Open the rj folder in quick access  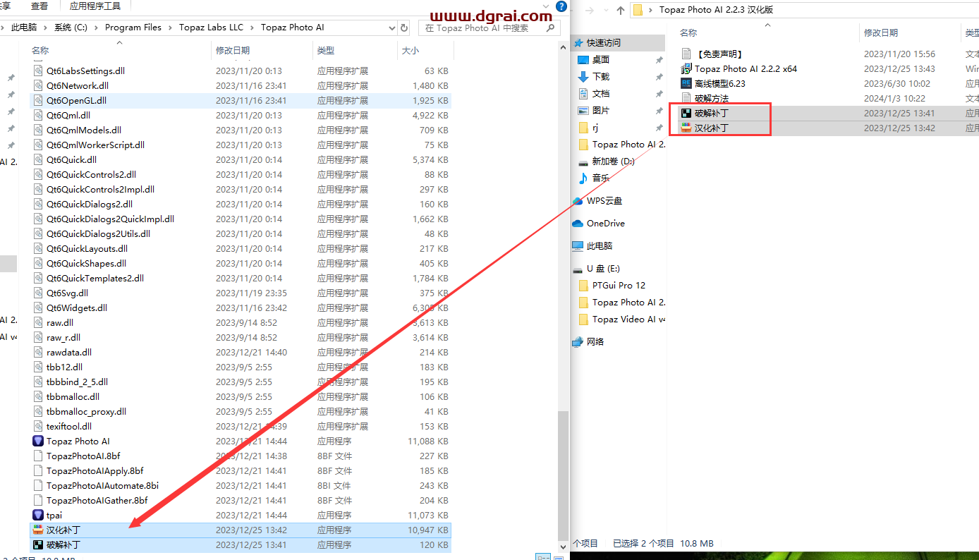(x=595, y=128)
